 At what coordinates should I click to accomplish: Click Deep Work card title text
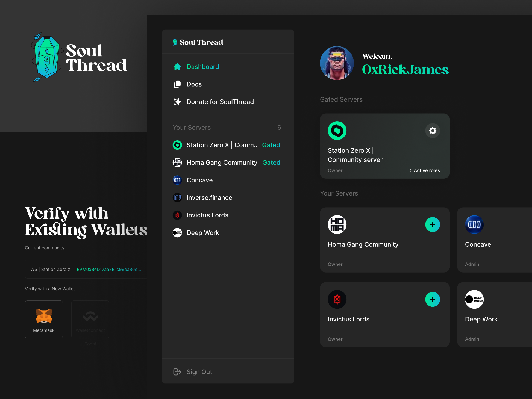[481, 319]
